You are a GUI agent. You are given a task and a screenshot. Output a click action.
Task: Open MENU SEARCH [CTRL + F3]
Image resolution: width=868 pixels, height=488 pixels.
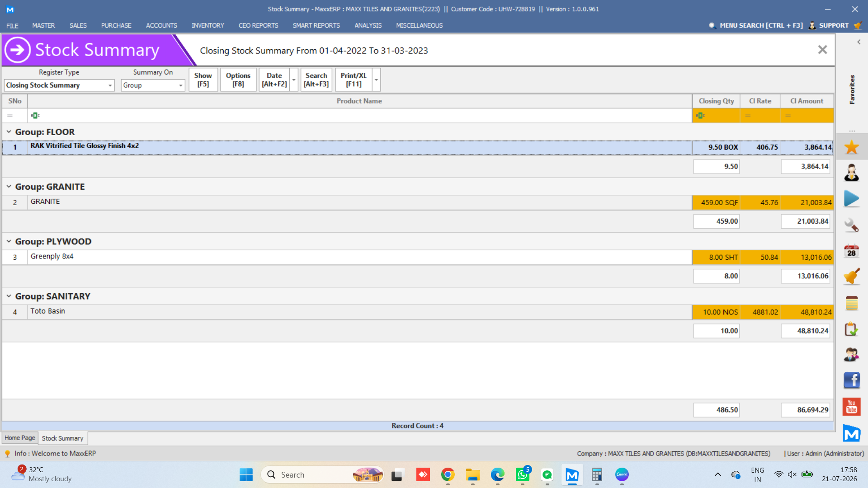pos(756,26)
